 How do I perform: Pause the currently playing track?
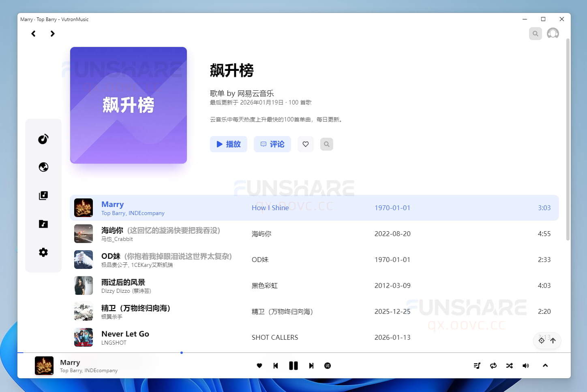pos(293,365)
